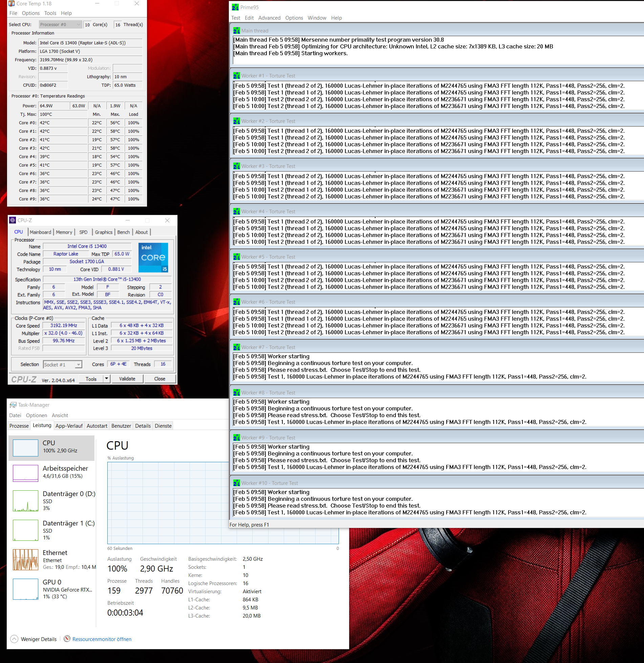Expand the Tools dropdown arrow in CPU-Z

(x=106, y=379)
